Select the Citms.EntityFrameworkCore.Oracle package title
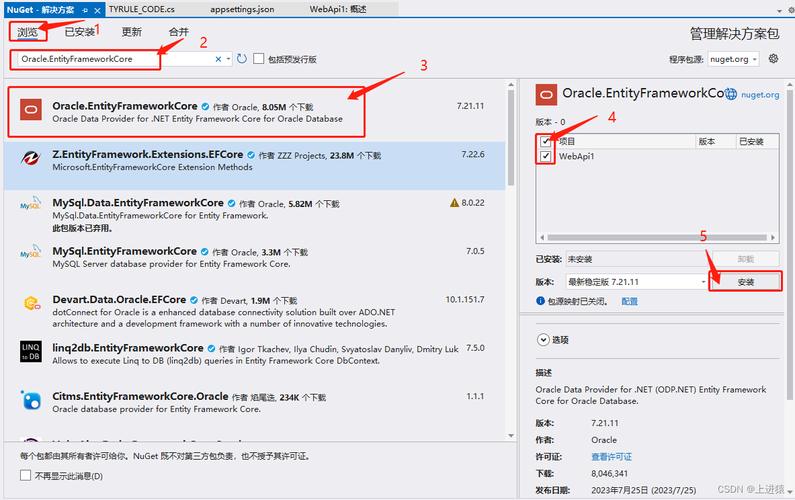Viewport: 795px width, 500px height. click(140, 396)
